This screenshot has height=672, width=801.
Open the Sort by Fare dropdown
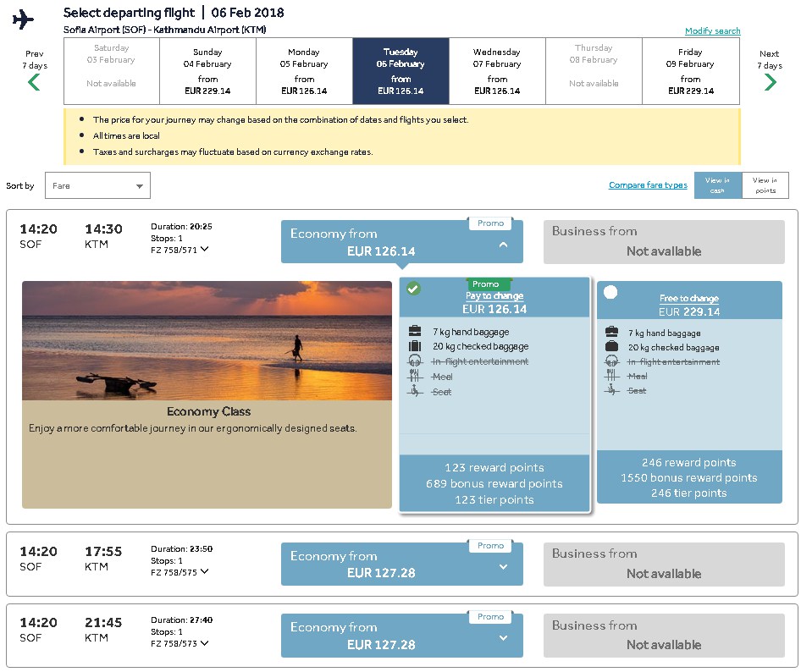coord(97,185)
